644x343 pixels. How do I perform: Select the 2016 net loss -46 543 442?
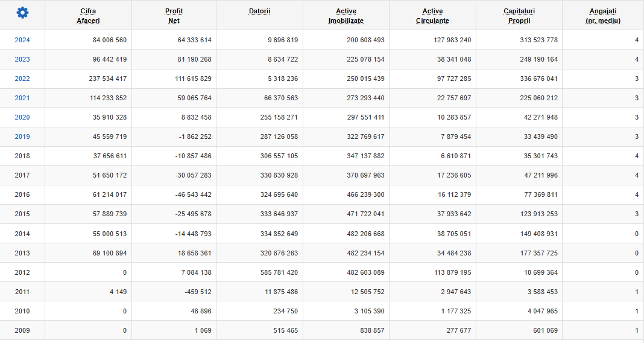click(193, 194)
